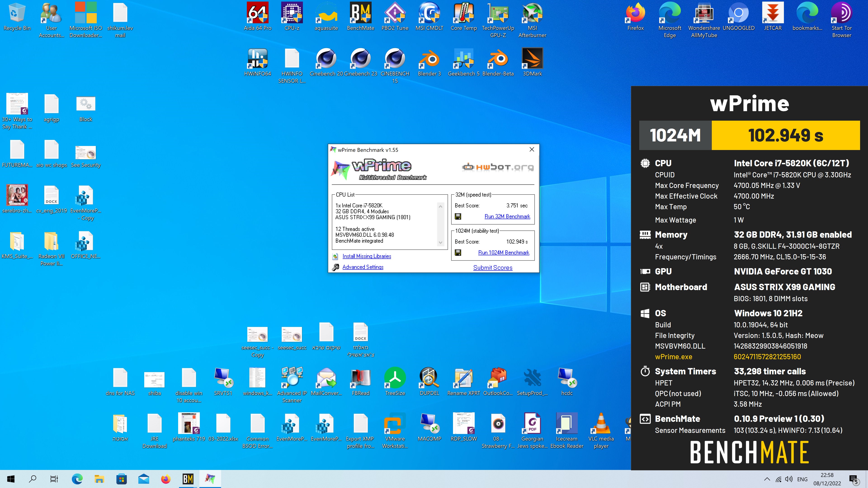
Task: Open the Mail app in taskbar
Action: [x=144, y=479]
